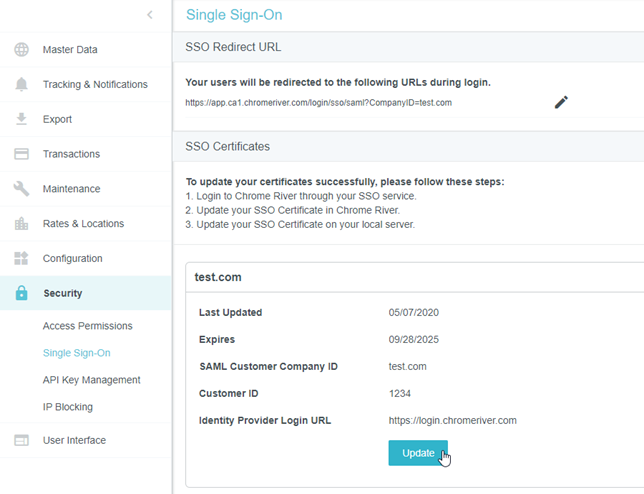This screenshot has height=494, width=644.
Task: Click the test.com certificate panel header
Action: [218, 277]
